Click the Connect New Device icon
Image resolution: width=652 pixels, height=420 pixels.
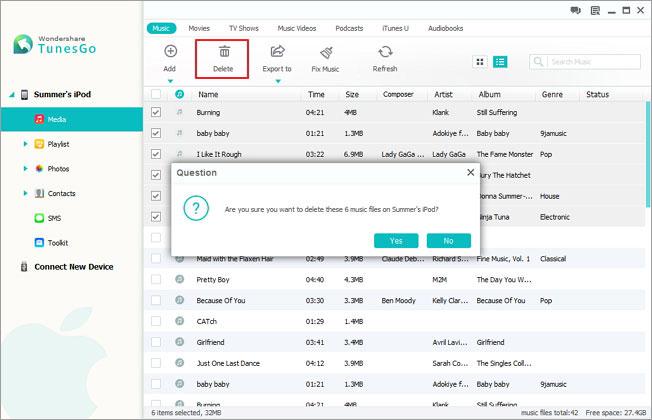tap(24, 267)
